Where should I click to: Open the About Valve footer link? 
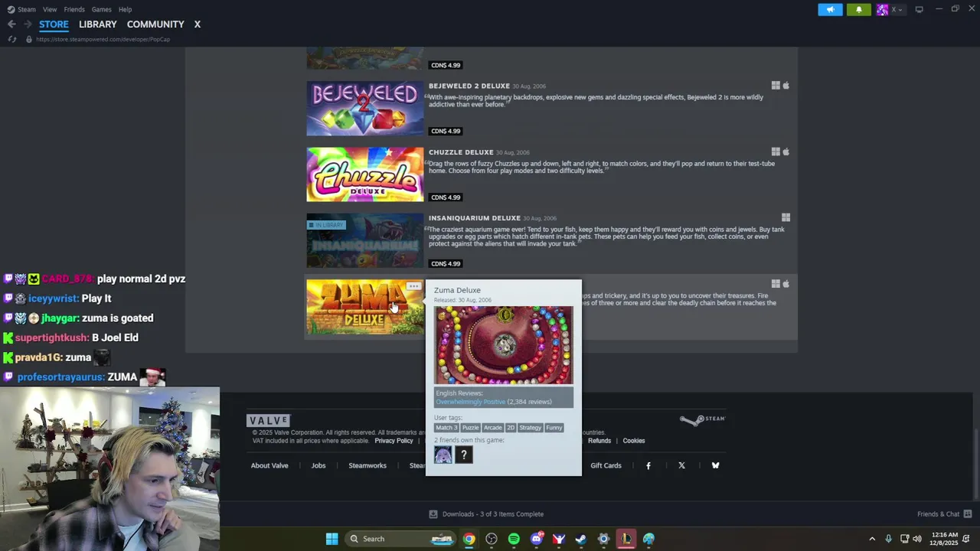[269, 465]
